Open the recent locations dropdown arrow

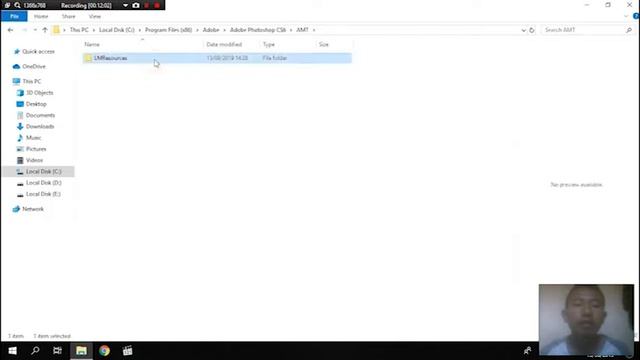[x=35, y=30]
